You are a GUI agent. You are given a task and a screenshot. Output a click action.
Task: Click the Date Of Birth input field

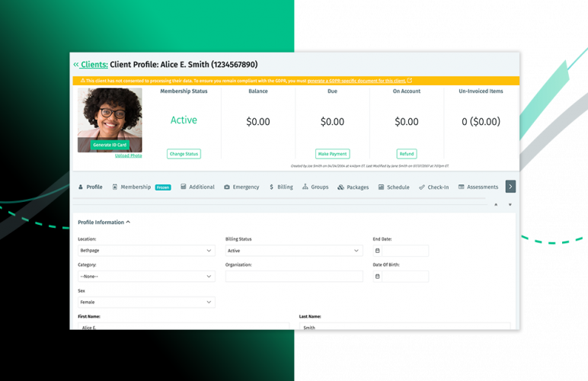(x=405, y=277)
